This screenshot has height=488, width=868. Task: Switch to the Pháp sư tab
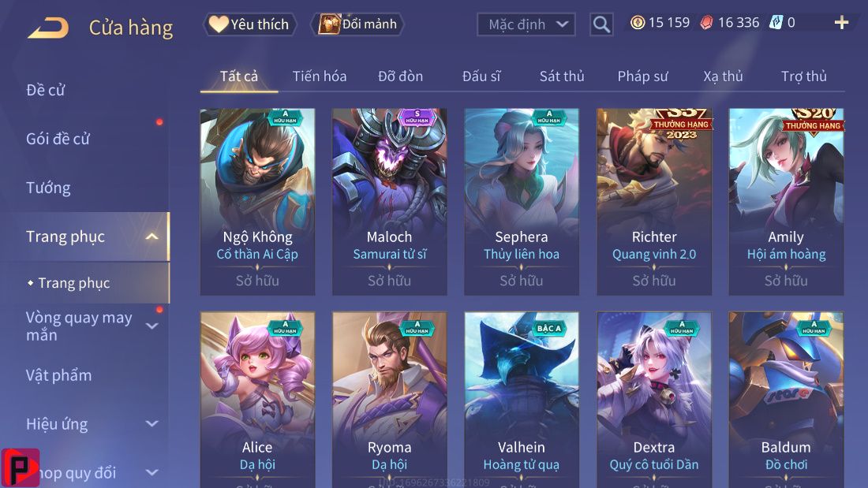pyautogui.click(x=642, y=76)
